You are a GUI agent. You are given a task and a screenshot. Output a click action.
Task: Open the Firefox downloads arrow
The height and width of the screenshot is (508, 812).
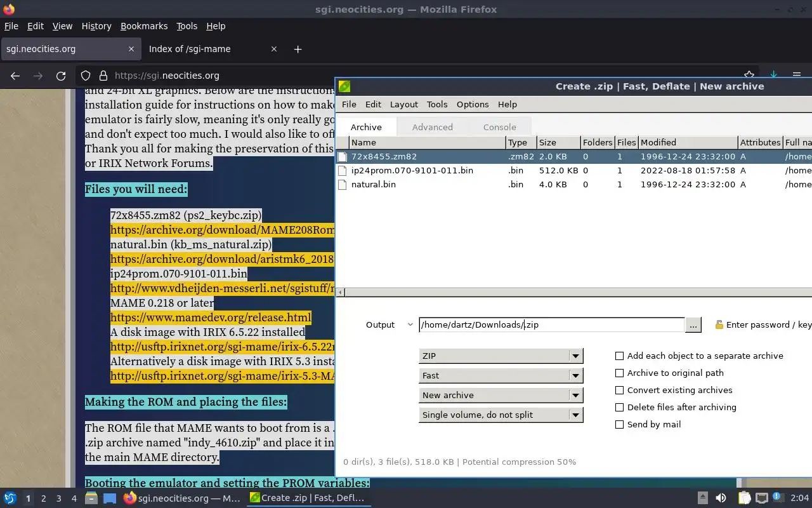click(773, 75)
